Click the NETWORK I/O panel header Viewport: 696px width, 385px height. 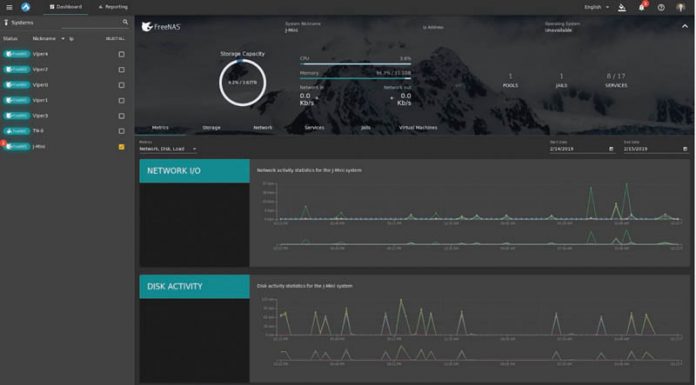pos(194,171)
